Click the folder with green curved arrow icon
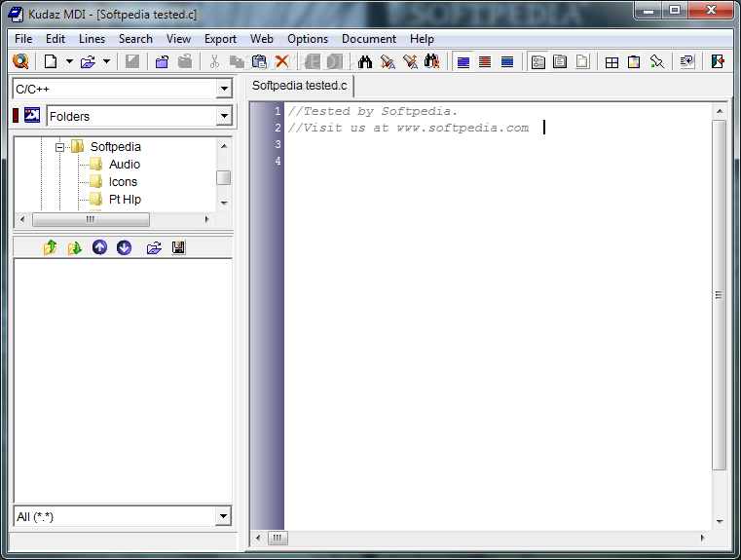This screenshot has width=741, height=560. coord(75,247)
